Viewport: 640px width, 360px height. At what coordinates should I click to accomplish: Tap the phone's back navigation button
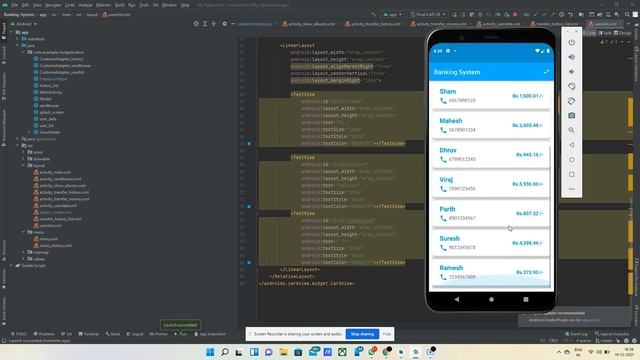[x=457, y=299]
